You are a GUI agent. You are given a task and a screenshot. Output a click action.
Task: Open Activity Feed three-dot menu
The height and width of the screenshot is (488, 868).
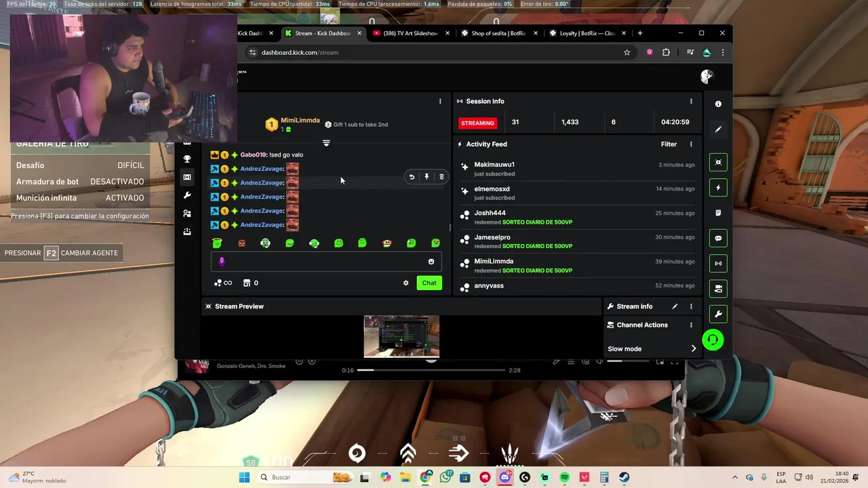point(691,144)
